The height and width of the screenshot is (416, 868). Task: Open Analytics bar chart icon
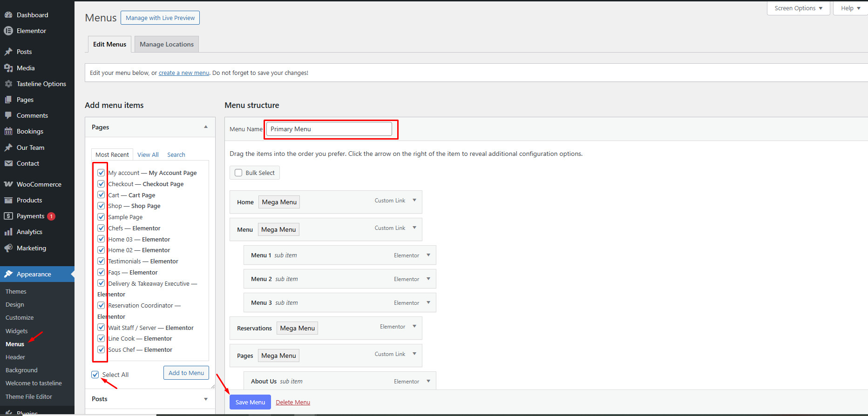click(x=8, y=232)
